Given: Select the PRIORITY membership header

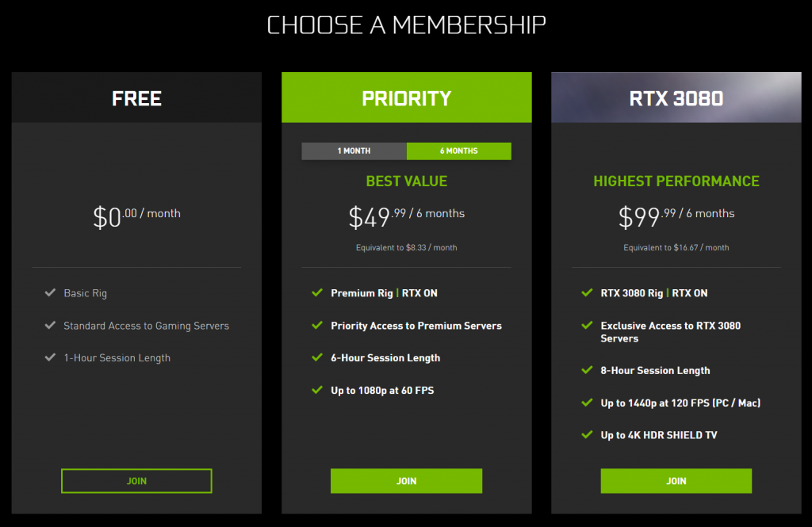Looking at the screenshot, I should pyautogui.click(x=407, y=97).
